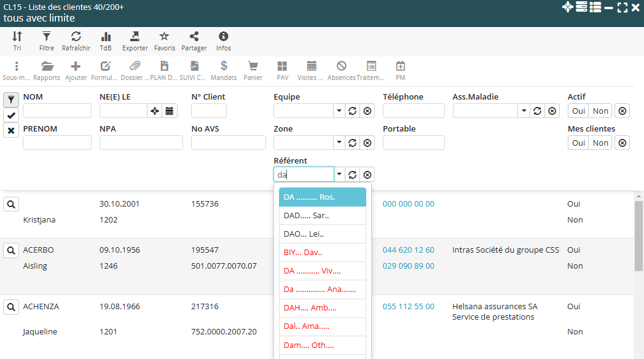The height and width of the screenshot is (359, 644).
Task: Set Actif filter to Oui
Action: point(578,111)
